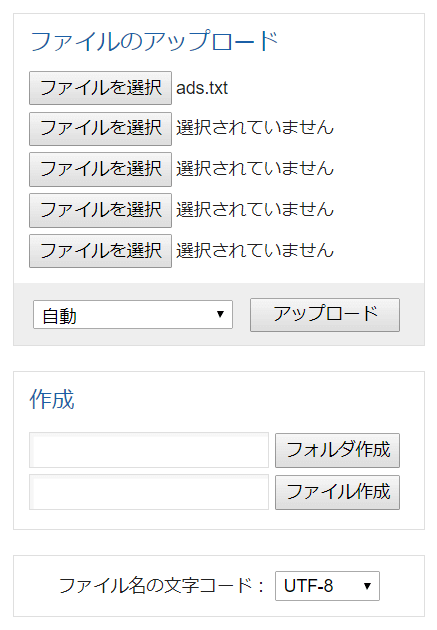The width and height of the screenshot is (437, 630).
Task: Open the UTF-8 character code dropdown
Action: pos(327,586)
